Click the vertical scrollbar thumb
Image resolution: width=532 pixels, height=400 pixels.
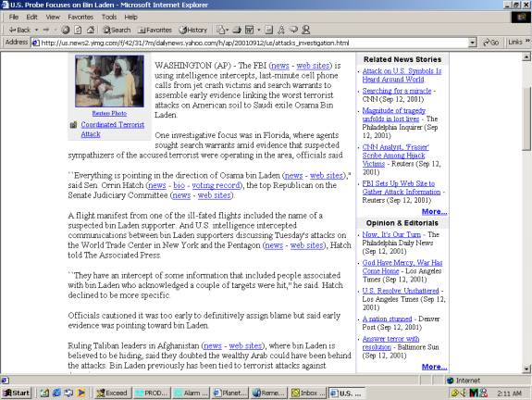[x=526, y=119]
